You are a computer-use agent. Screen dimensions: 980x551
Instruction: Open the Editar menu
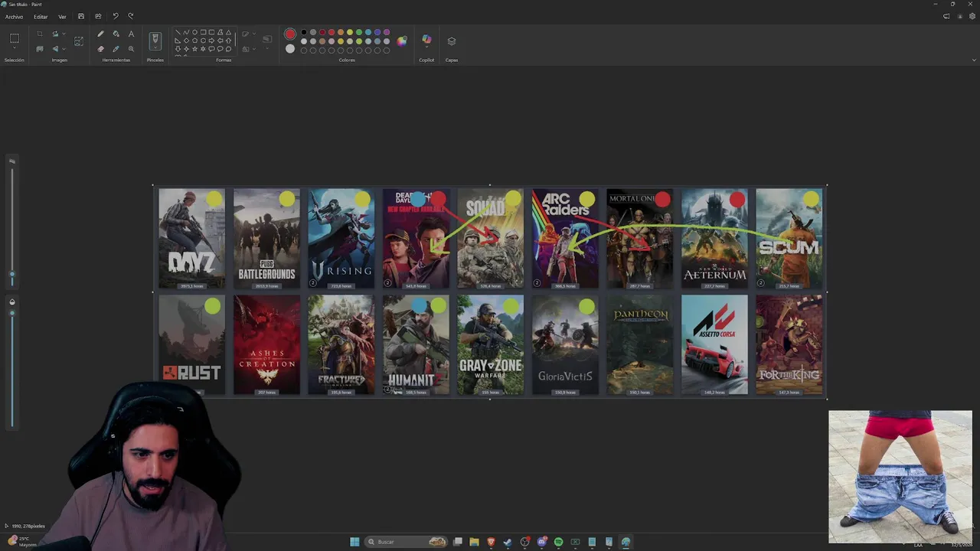[41, 16]
